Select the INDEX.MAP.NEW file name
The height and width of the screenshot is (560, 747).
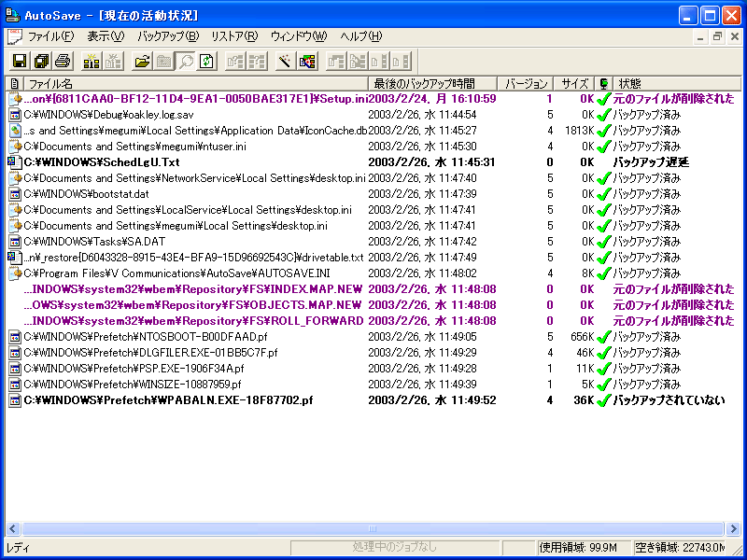(x=193, y=289)
